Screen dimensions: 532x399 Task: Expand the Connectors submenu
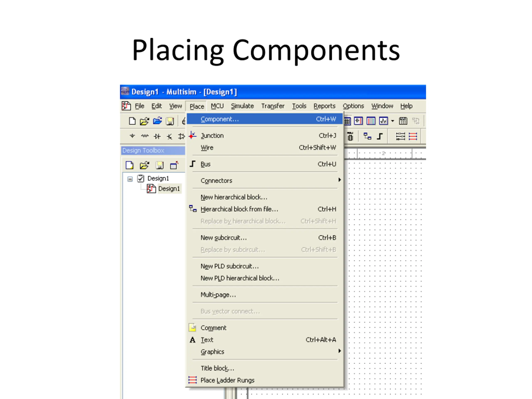click(x=265, y=181)
